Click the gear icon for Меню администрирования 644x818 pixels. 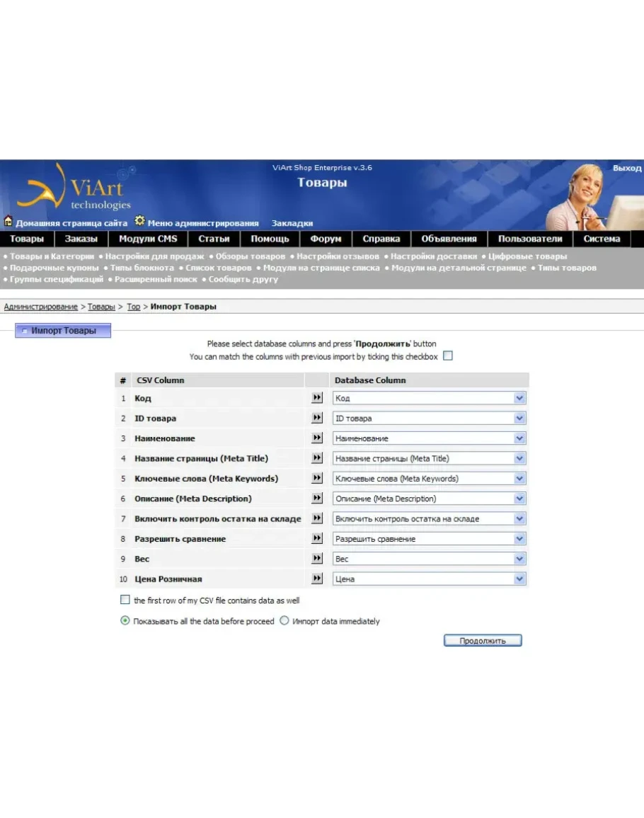(139, 221)
